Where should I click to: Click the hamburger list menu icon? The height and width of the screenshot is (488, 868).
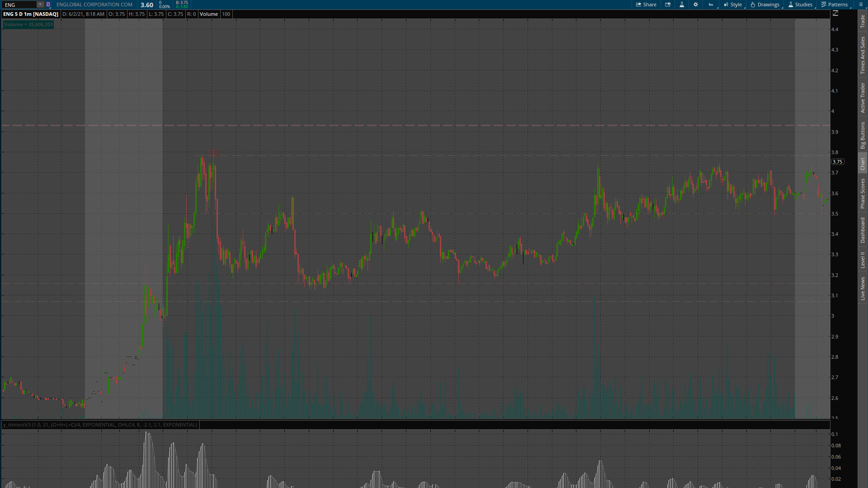(860, 5)
